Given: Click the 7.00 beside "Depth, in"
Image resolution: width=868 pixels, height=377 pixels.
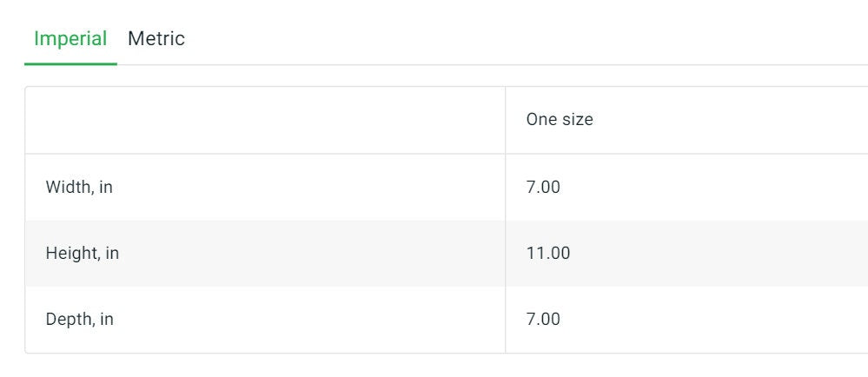Looking at the screenshot, I should pyautogui.click(x=543, y=320).
